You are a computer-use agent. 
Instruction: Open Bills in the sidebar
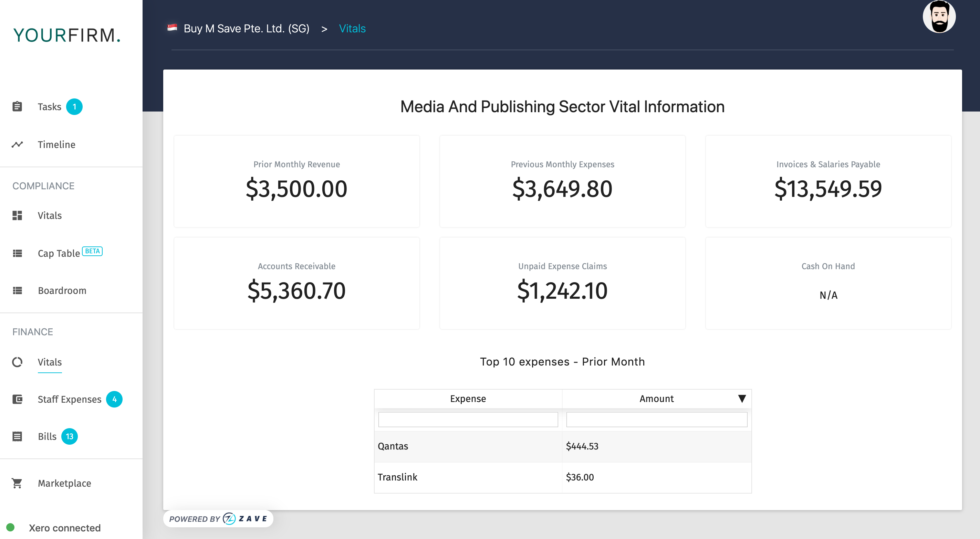tap(47, 436)
